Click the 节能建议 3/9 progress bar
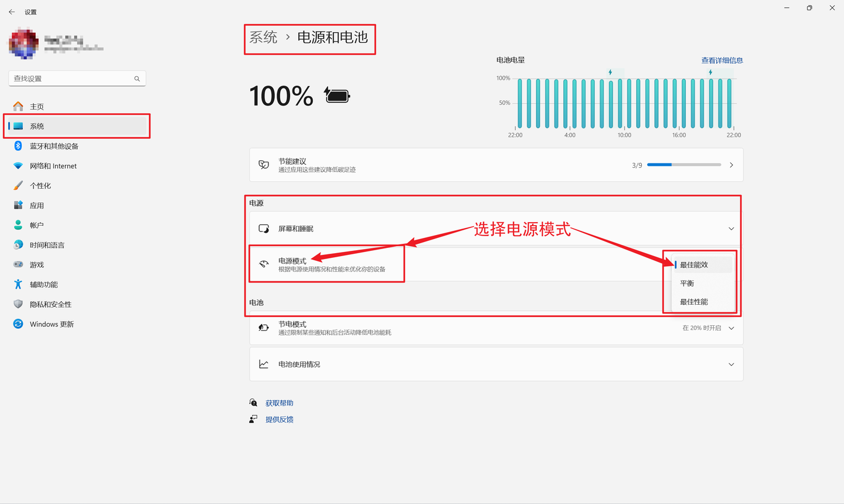Viewport: 844px width, 504px height. pos(684,165)
